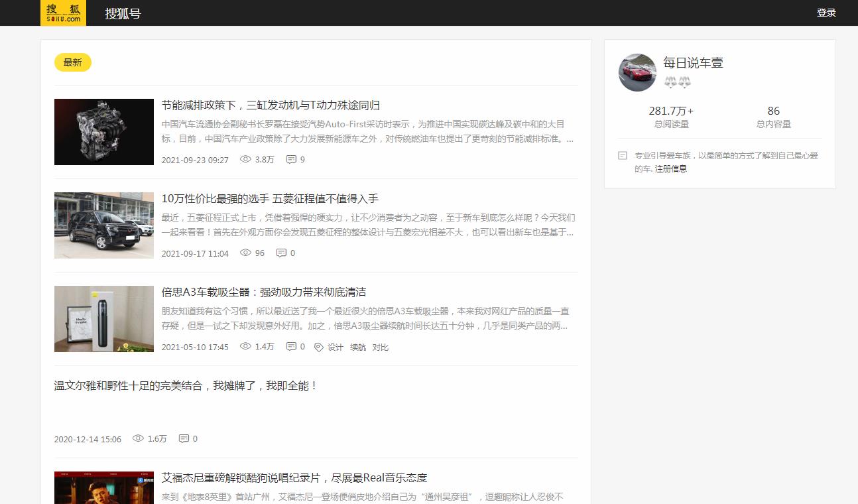Click the 登录 login button
The height and width of the screenshot is (504, 858).
tap(826, 13)
